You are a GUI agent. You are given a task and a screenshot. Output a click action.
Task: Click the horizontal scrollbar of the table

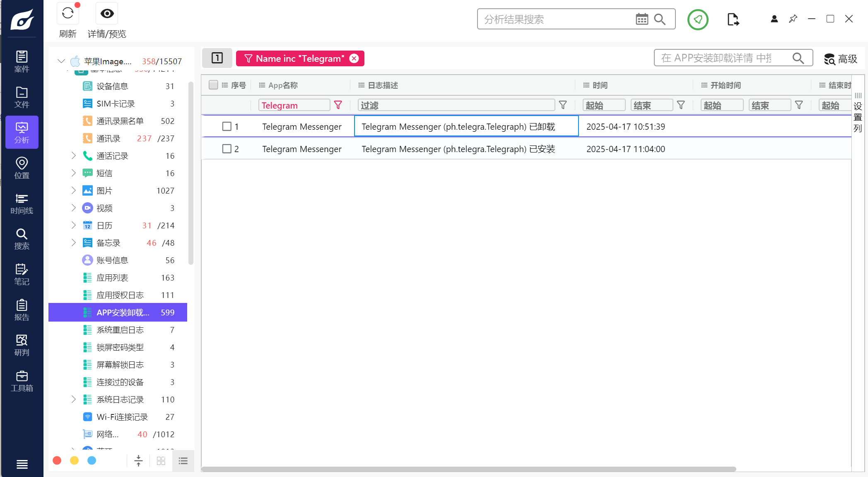468,469
